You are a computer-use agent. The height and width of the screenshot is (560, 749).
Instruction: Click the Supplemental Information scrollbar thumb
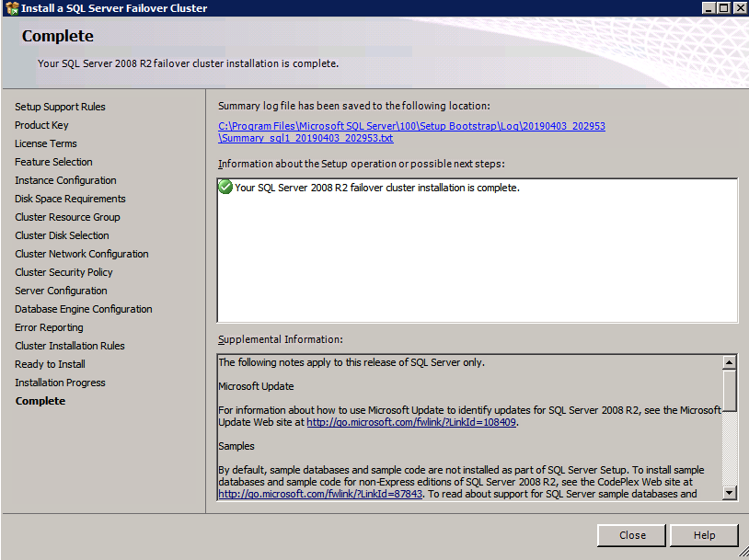click(729, 390)
